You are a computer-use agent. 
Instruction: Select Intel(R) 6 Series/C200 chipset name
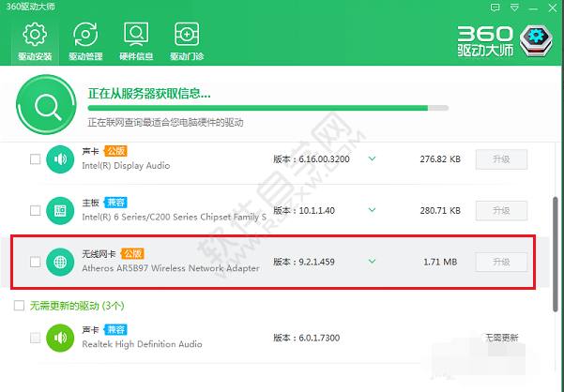tap(175, 218)
